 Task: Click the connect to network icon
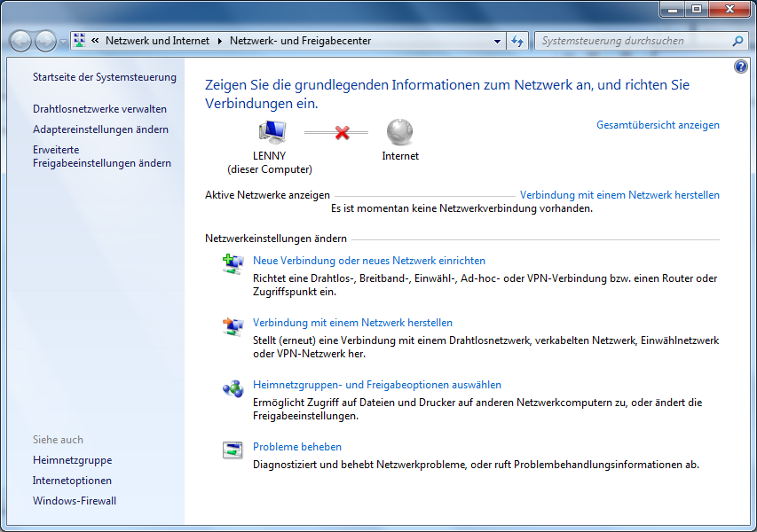coord(233,325)
